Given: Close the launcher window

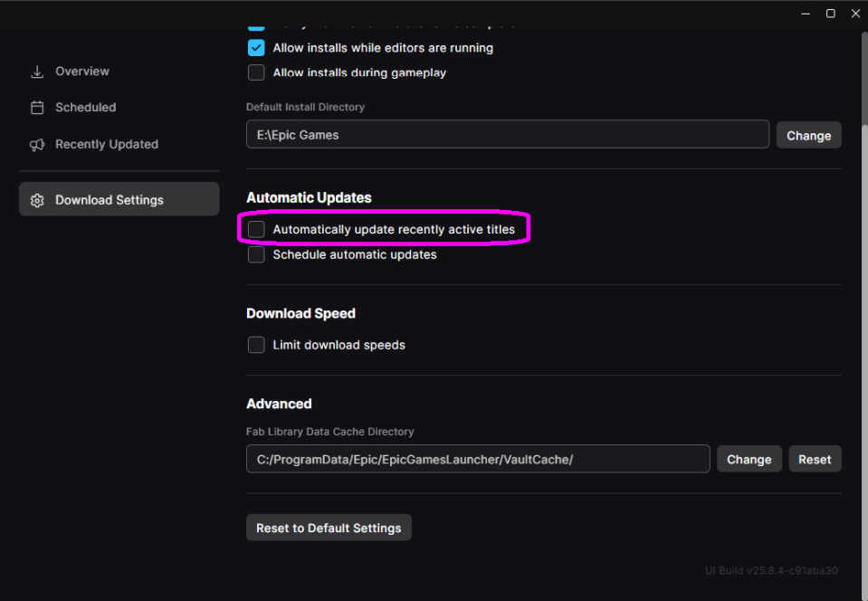Looking at the screenshot, I should (855, 14).
